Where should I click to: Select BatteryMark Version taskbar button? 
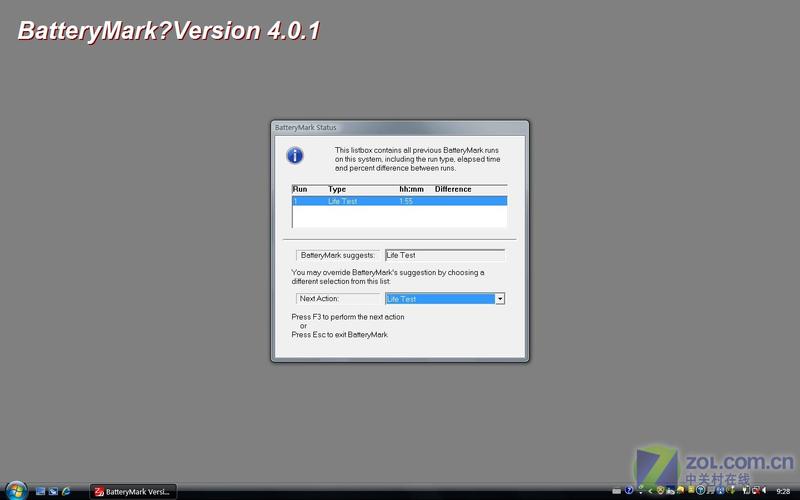133,492
